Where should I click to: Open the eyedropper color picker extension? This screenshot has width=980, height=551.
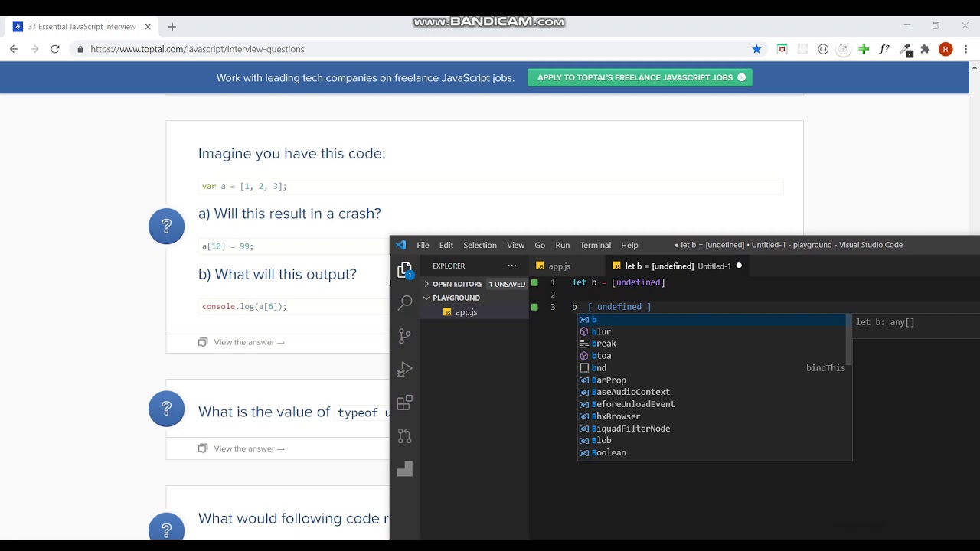(906, 49)
